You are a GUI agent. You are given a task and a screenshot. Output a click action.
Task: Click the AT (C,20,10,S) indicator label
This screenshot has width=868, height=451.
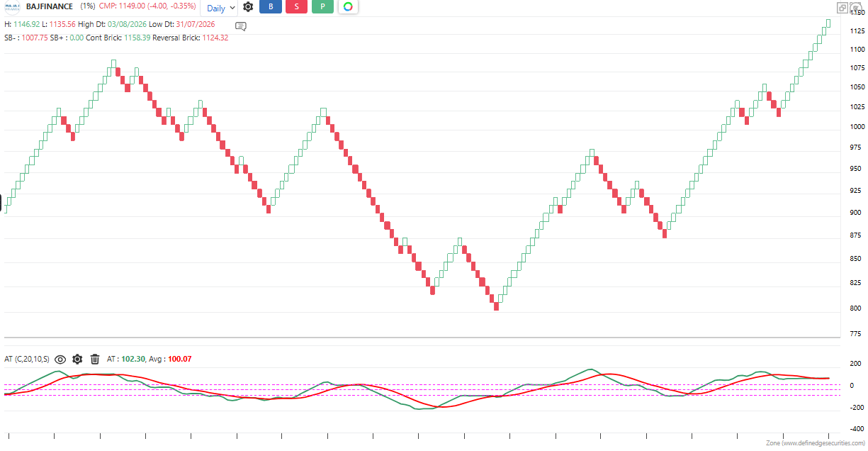[x=27, y=360]
